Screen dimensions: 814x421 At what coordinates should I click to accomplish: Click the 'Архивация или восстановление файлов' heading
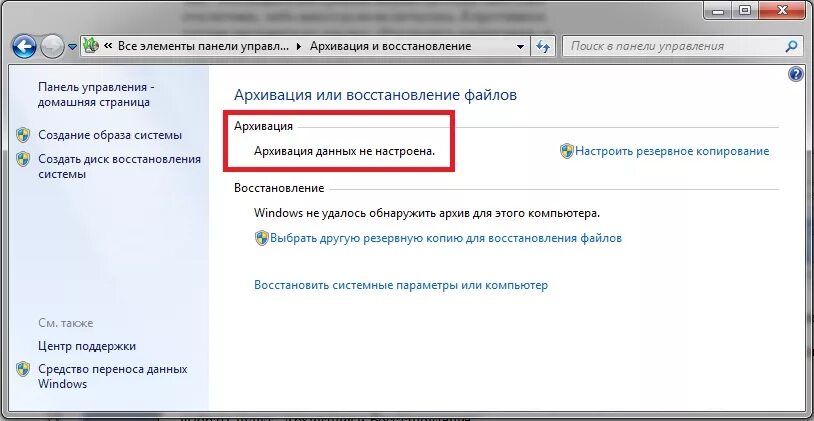coord(375,95)
